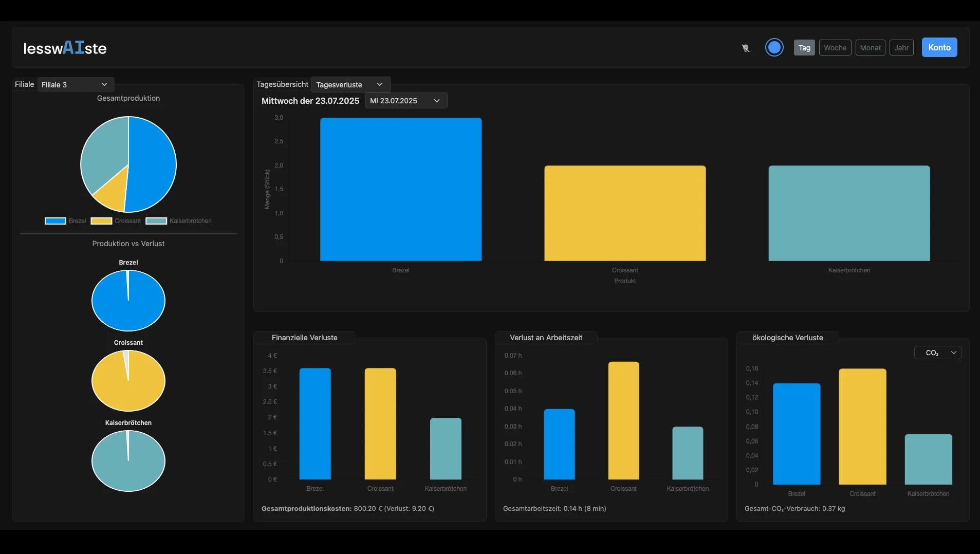Open the Konto account button
The image size is (980, 554).
point(939,47)
